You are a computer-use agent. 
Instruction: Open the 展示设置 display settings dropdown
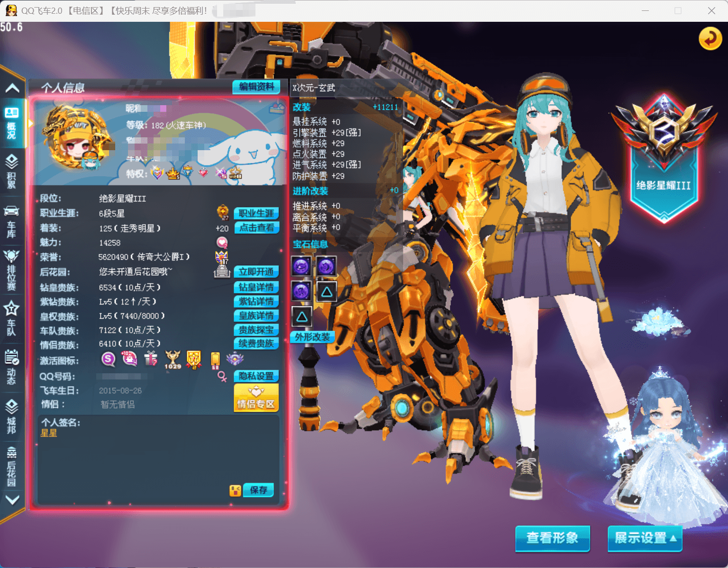click(x=645, y=538)
